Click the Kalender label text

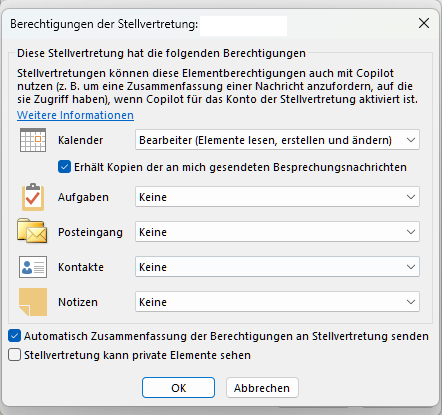click(80, 140)
